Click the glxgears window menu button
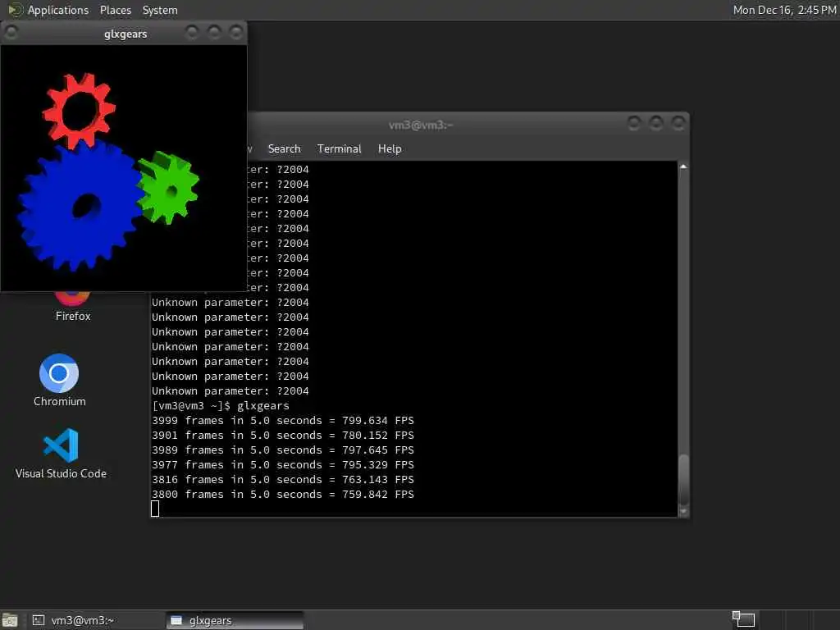The height and width of the screenshot is (630, 840). point(11,33)
